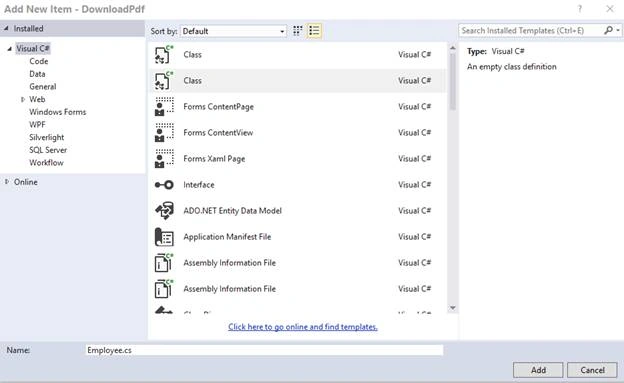Switch to small icons grid view
The height and width of the screenshot is (383, 624).
[297, 31]
